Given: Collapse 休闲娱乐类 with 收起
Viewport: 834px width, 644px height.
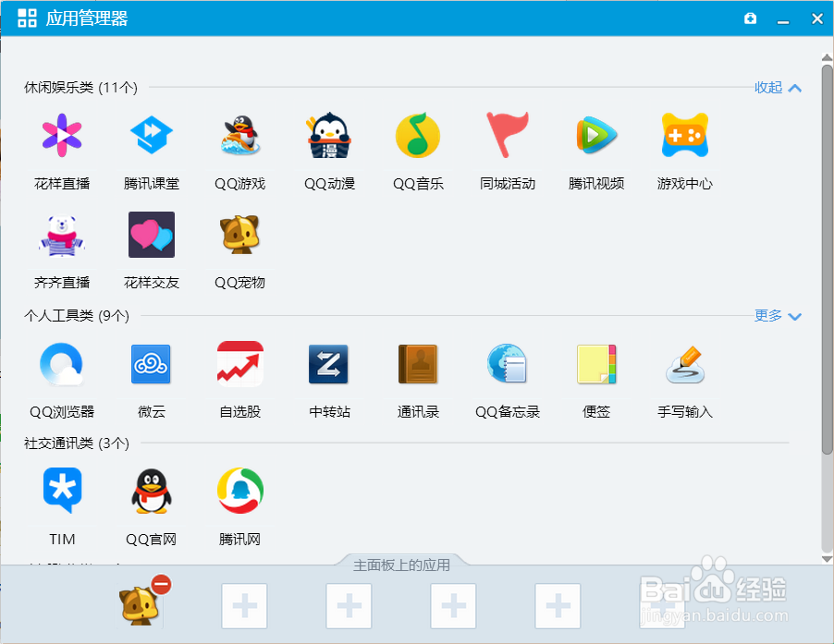Looking at the screenshot, I should click(779, 88).
